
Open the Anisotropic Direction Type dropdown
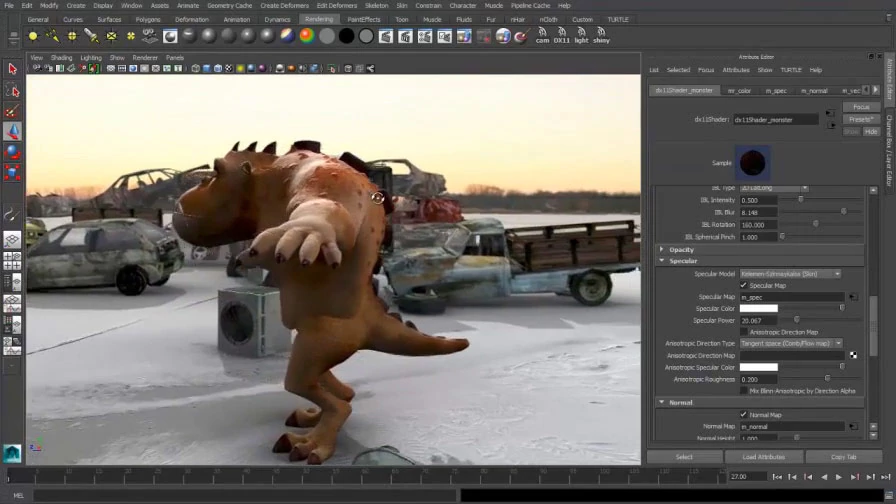tap(790, 343)
